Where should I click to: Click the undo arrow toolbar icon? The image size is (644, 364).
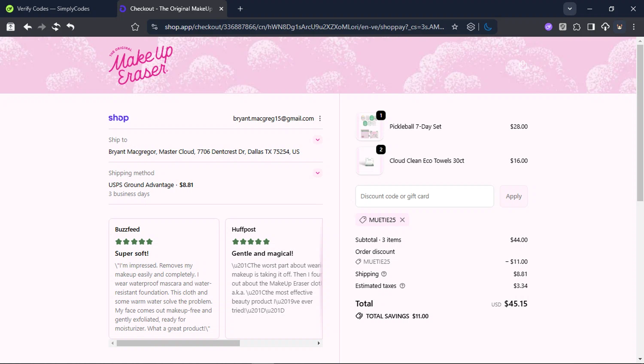click(70, 27)
